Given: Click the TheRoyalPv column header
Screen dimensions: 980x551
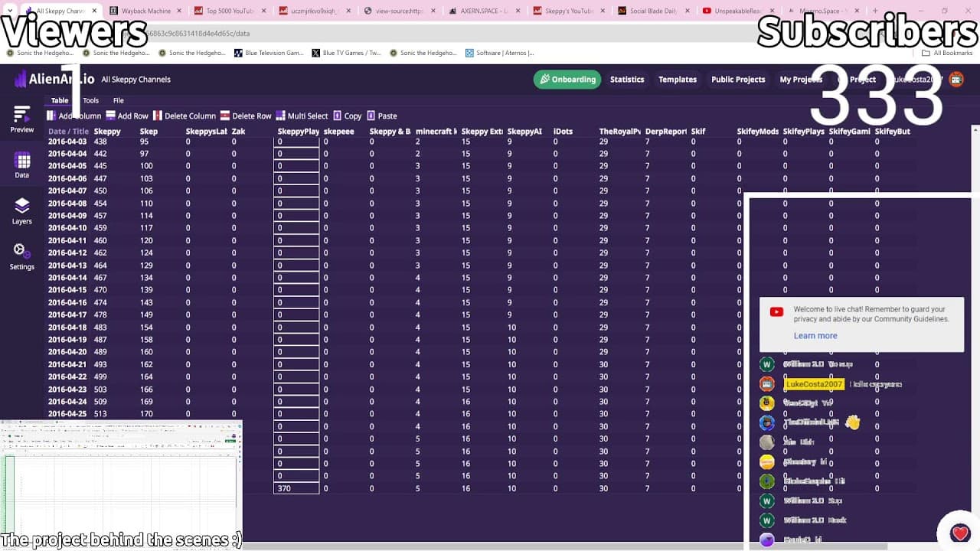Looking at the screenshot, I should tap(619, 132).
